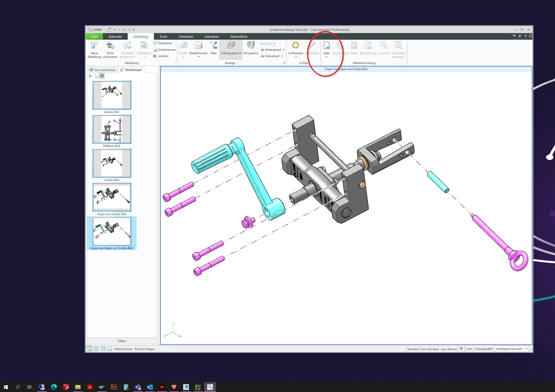The height and width of the screenshot is (392, 555).
Task: Open the Hintergrund dropdown
Action: [x=283, y=50]
